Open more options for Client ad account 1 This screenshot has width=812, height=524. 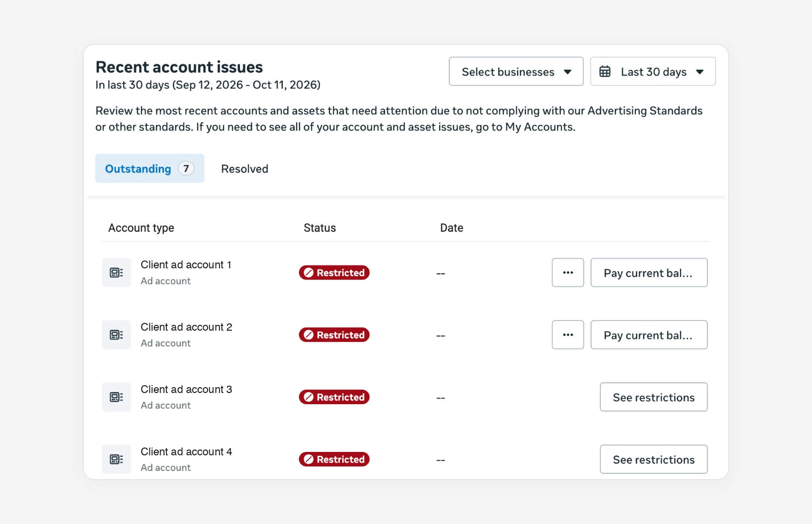coord(568,273)
